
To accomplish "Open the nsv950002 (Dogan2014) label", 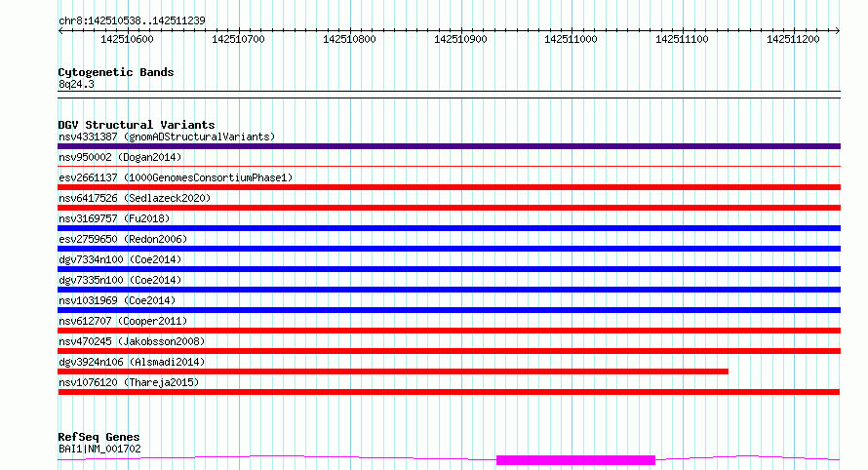I will click(120, 157).
